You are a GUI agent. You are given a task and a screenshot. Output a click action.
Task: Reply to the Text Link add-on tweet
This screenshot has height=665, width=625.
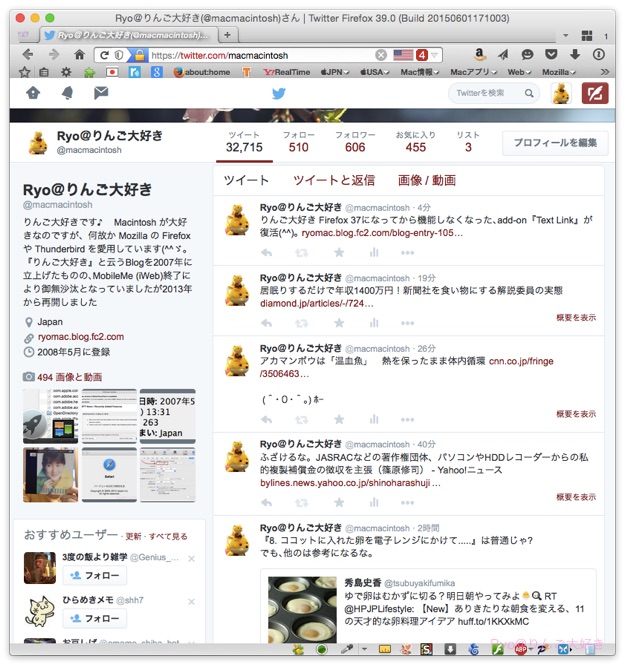coord(266,253)
